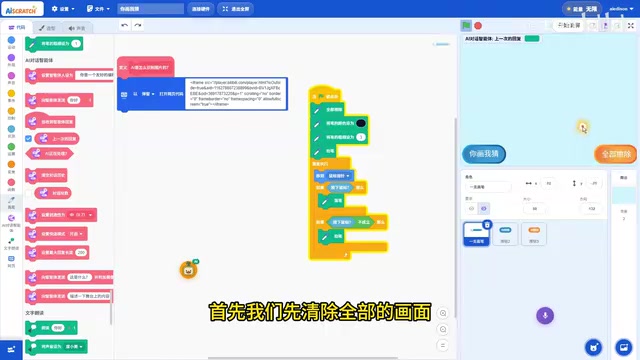Click the 你画我猜 stage button
The image size is (640, 360).
[x=484, y=154]
